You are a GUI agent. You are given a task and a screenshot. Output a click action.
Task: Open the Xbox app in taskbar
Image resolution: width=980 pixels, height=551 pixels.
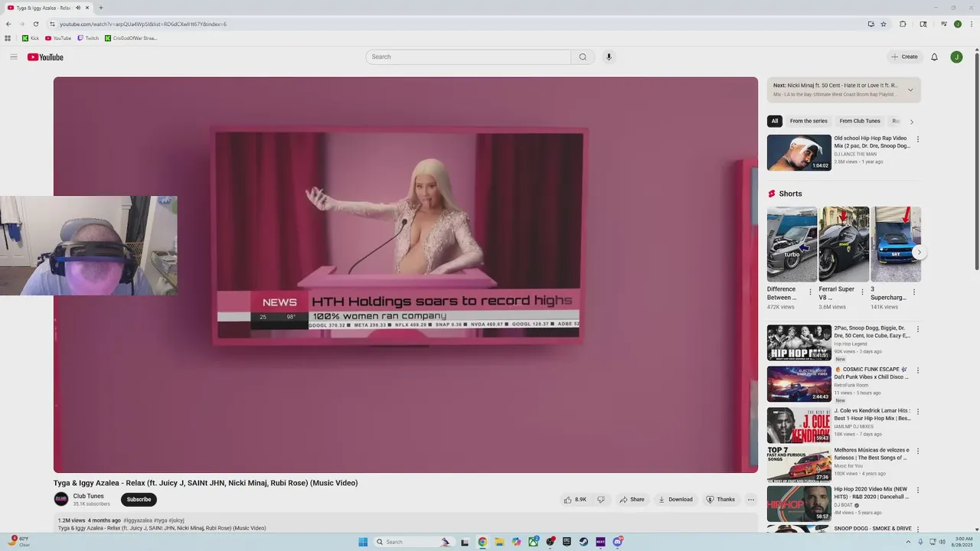533,542
